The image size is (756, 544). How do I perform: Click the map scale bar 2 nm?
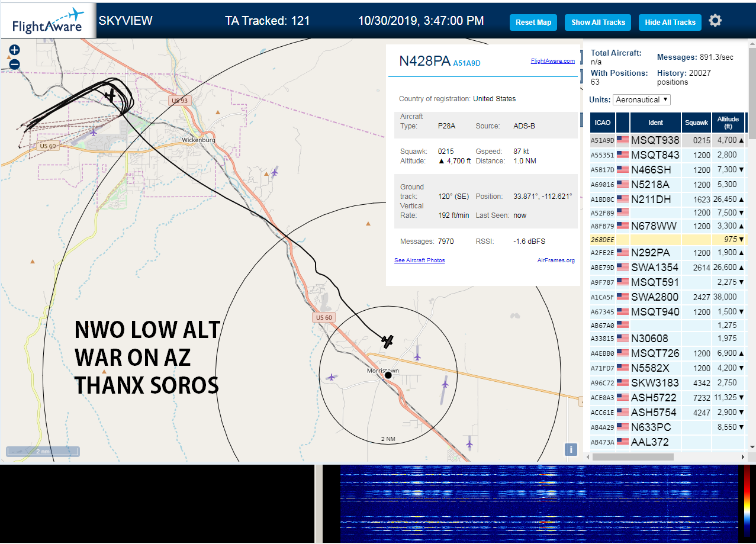[x=43, y=452]
